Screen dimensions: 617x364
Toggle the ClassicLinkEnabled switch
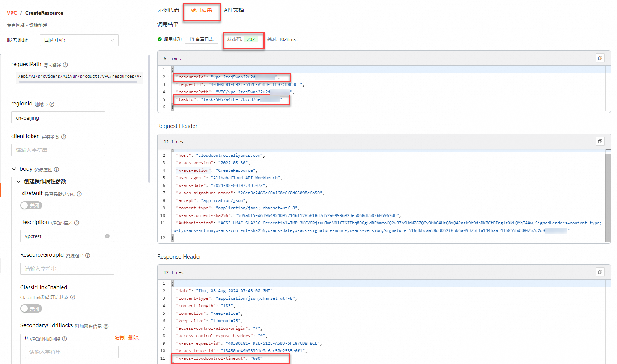coord(31,308)
